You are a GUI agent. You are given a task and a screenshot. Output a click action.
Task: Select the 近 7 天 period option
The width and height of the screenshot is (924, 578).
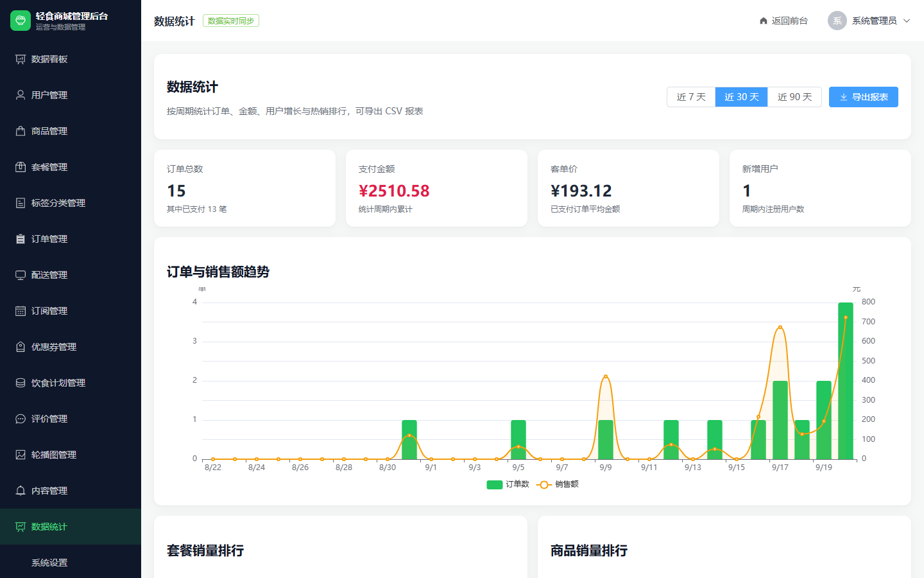(691, 97)
